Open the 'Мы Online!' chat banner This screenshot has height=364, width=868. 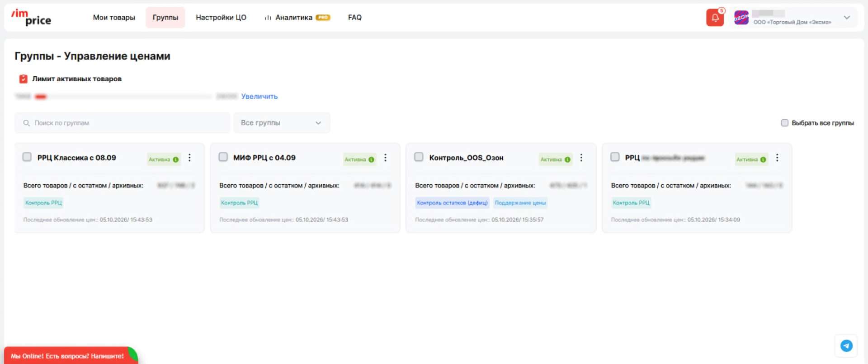point(70,355)
